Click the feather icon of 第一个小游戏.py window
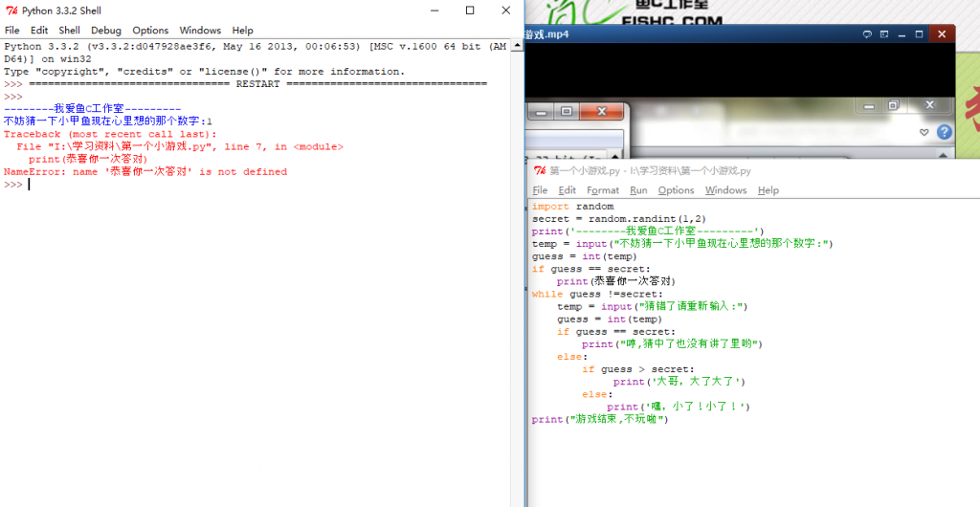 539,170
